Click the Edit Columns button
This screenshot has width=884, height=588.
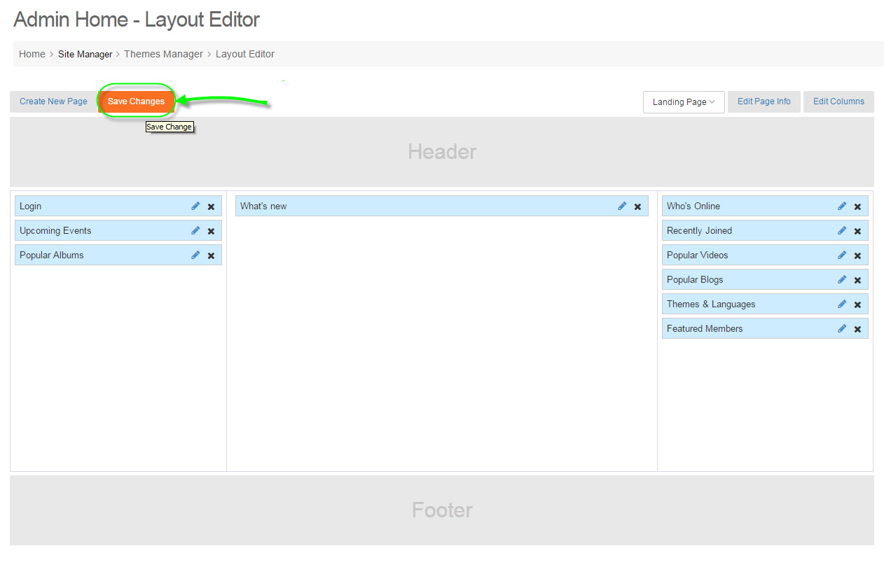[838, 101]
